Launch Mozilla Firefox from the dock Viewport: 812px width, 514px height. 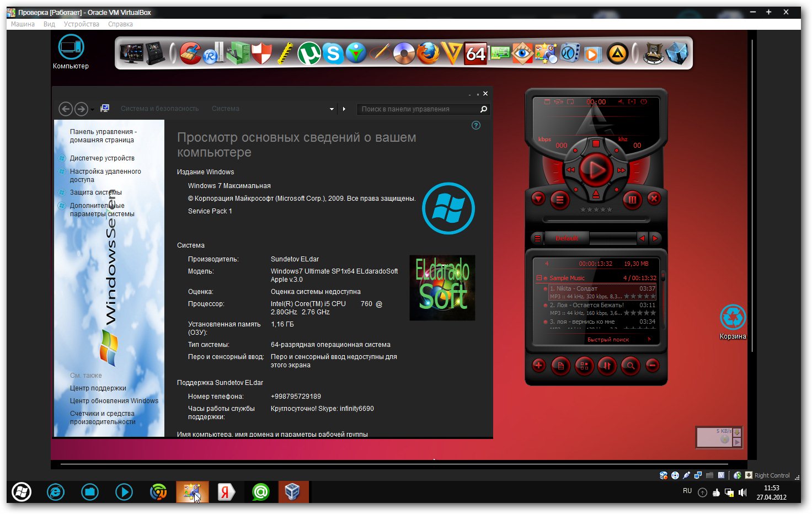pos(428,53)
